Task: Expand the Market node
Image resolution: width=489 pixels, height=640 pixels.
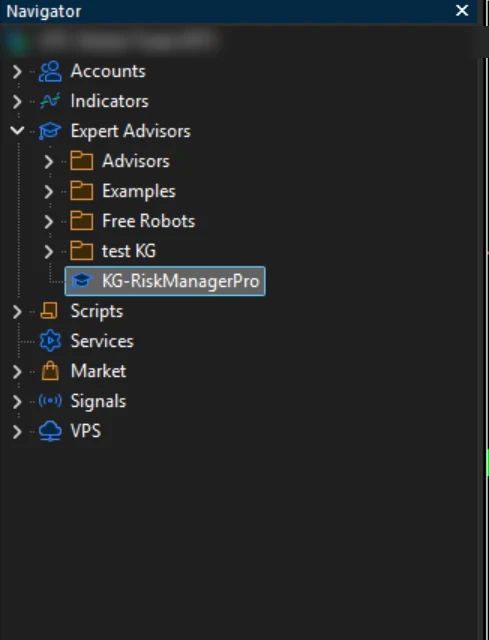Action: [x=17, y=371]
